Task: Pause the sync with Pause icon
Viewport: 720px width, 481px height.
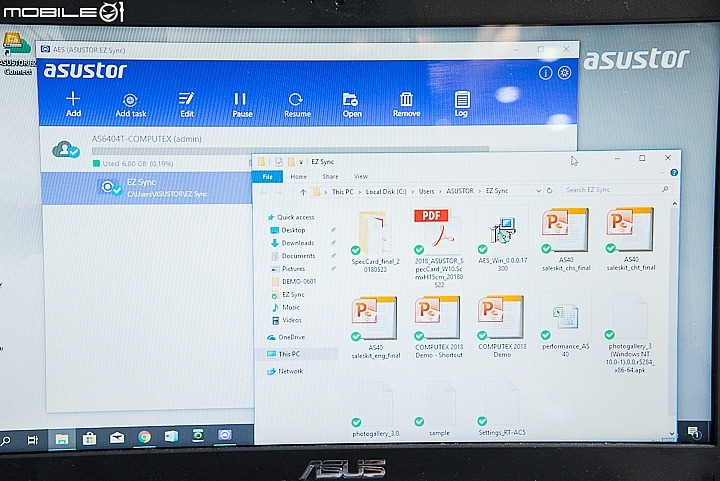Action: click(x=242, y=105)
